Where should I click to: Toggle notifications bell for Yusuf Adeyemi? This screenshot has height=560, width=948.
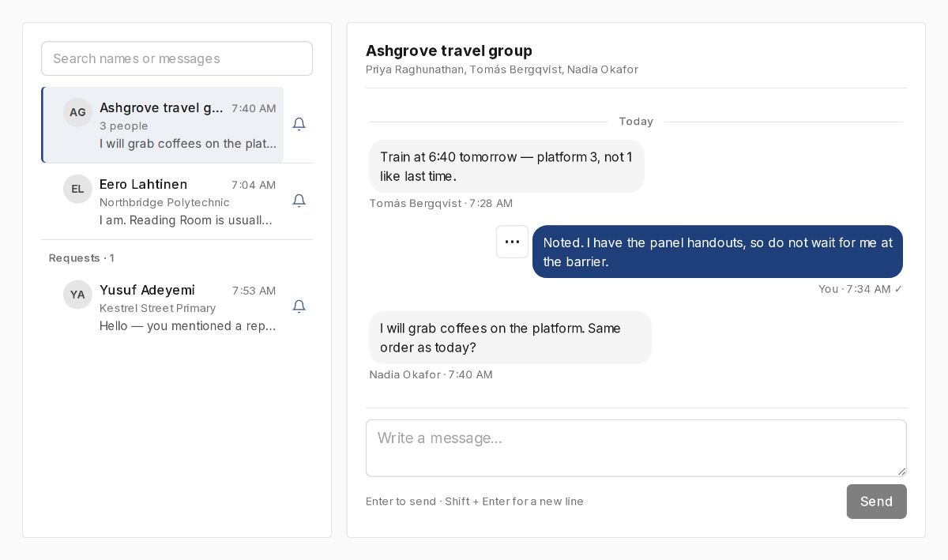point(299,306)
